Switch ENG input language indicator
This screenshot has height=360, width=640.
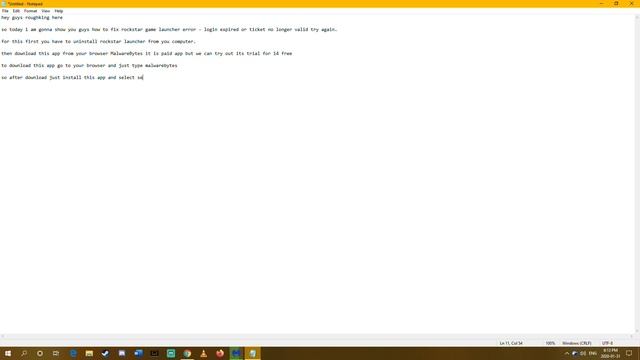pos(593,353)
